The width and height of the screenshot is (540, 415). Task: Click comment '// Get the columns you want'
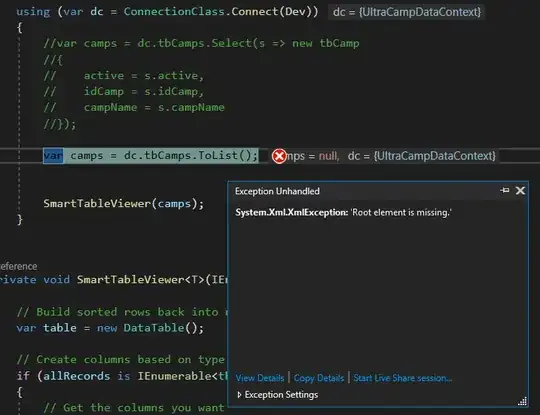pos(134,408)
